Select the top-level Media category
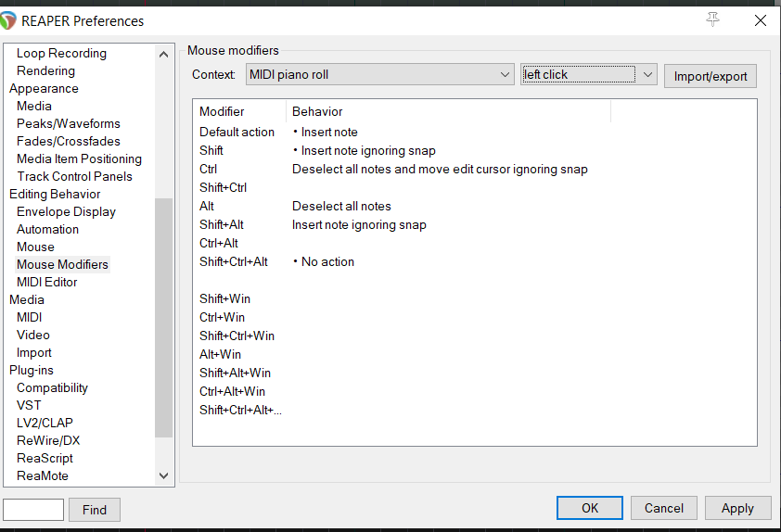The height and width of the screenshot is (532, 781). coord(27,299)
